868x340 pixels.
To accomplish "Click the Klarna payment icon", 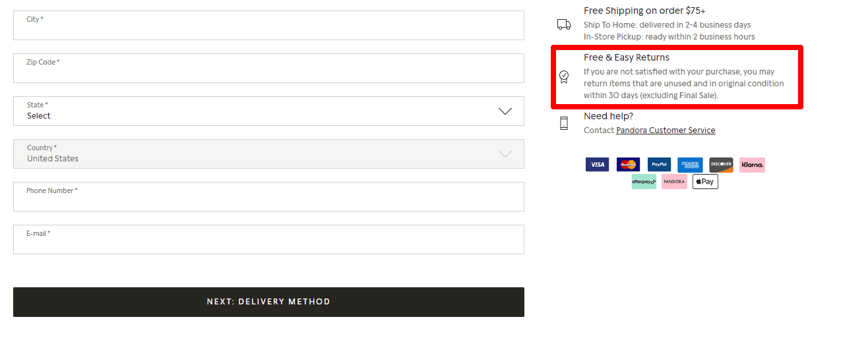I will pos(752,165).
